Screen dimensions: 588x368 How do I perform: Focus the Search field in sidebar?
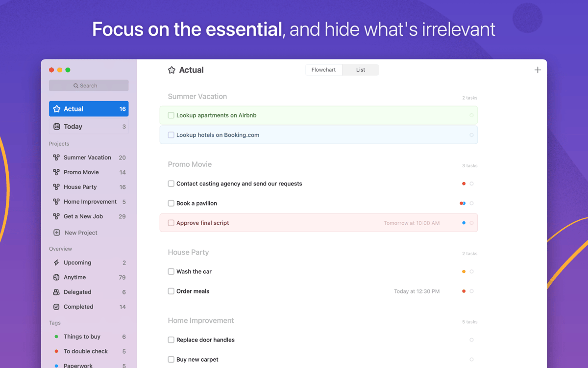click(x=89, y=85)
